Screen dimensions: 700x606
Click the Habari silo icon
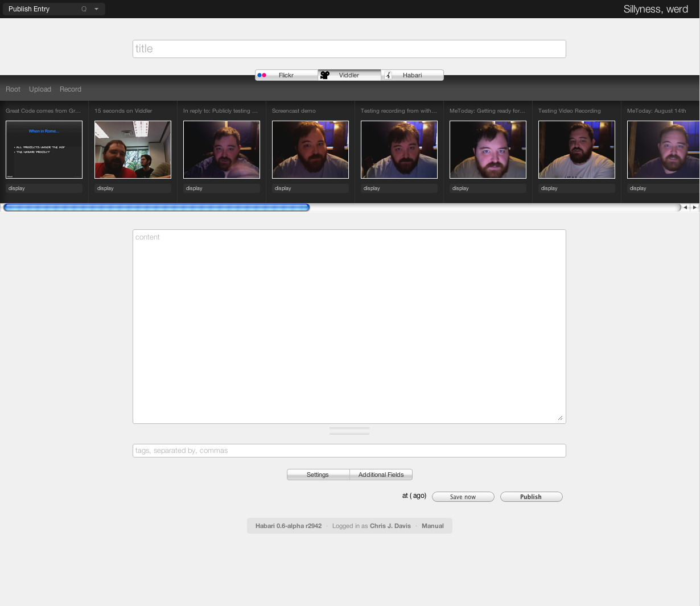click(x=388, y=75)
